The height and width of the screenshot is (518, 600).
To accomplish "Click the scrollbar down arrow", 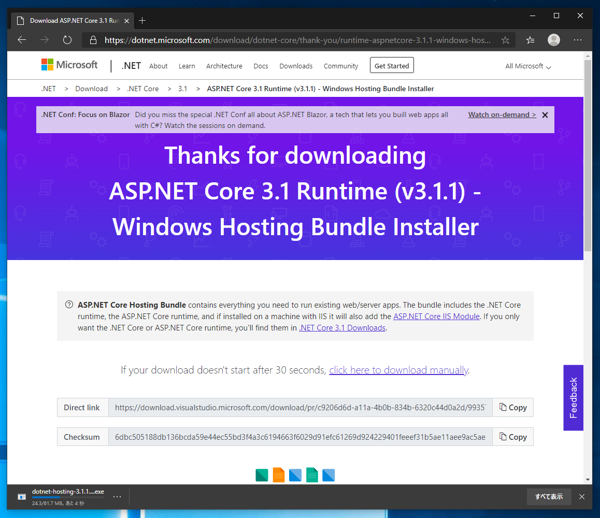I will (x=588, y=479).
